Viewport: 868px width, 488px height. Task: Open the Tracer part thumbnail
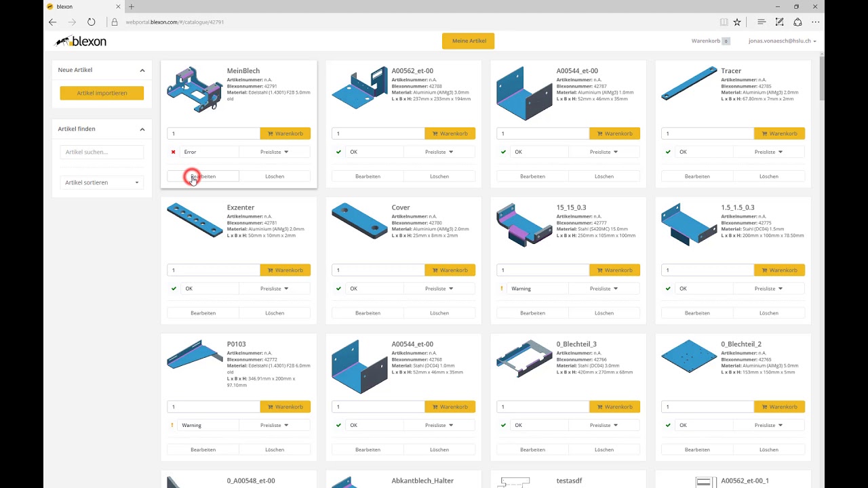pyautogui.click(x=689, y=83)
